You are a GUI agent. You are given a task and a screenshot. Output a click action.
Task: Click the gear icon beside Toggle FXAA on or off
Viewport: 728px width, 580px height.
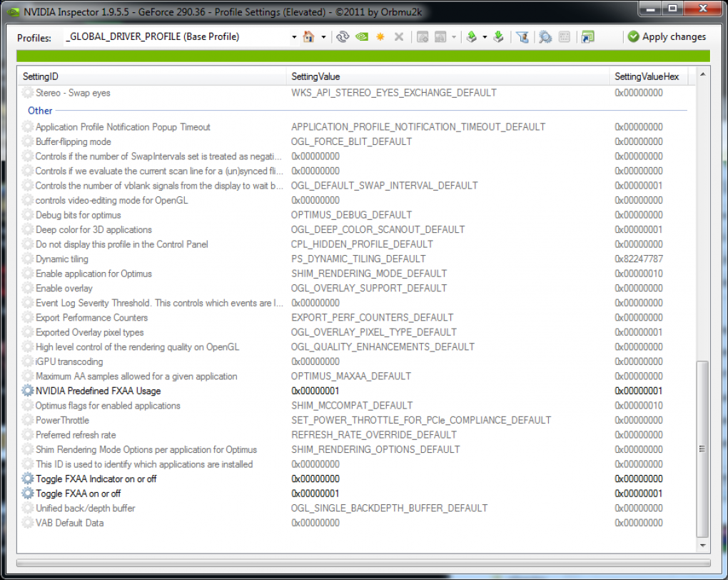tap(28, 493)
